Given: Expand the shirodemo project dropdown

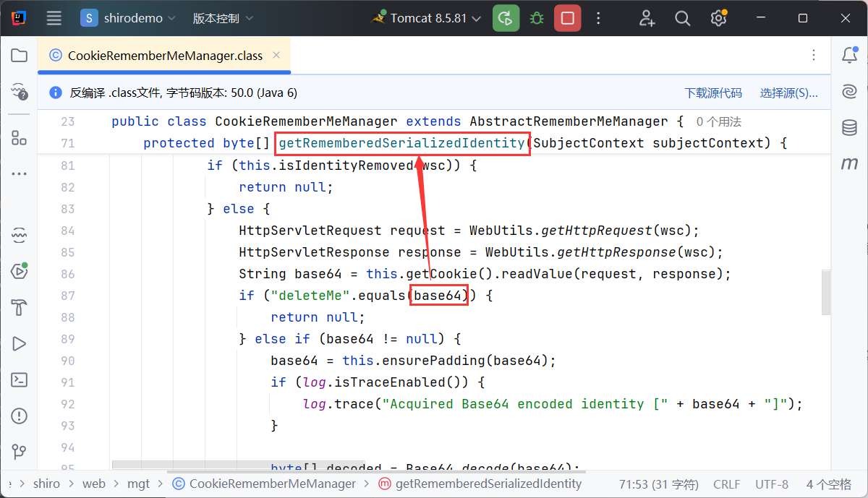Looking at the screenshot, I should pyautogui.click(x=130, y=18).
